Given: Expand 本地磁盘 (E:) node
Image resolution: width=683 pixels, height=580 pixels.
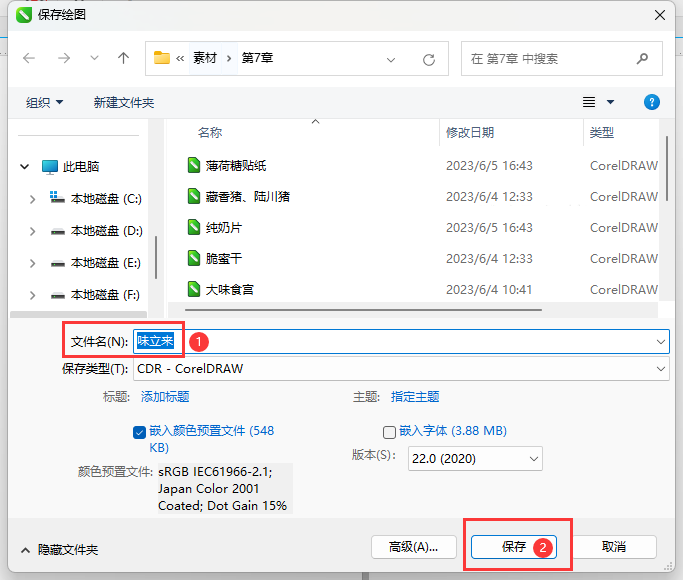Looking at the screenshot, I should click(x=32, y=263).
